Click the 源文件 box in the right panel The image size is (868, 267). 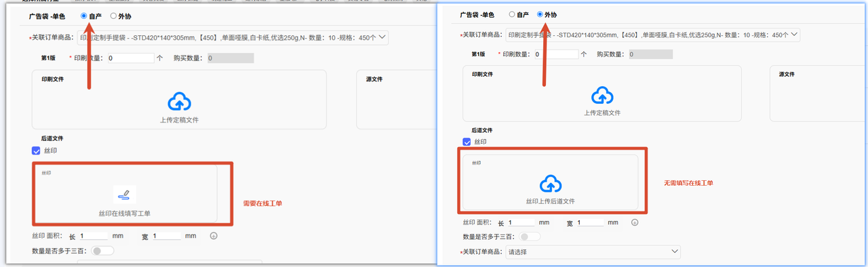click(818, 94)
